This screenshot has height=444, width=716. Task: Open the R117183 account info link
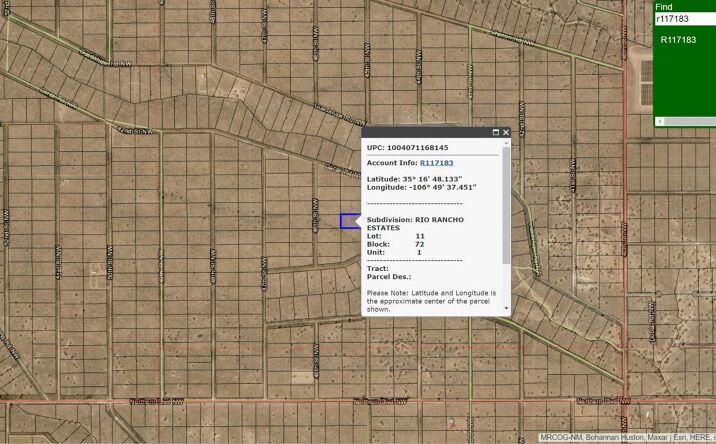click(437, 163)
